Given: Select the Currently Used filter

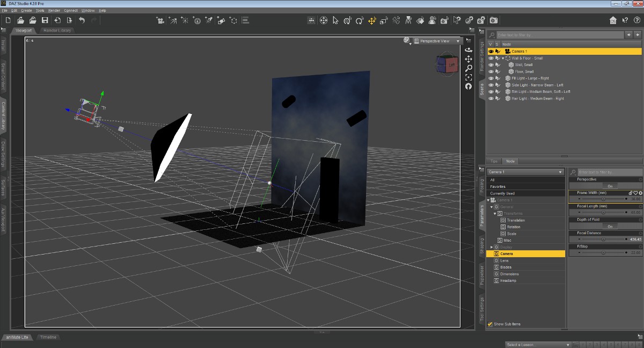Looking at the screenshot, I should [x=502, y=193].
